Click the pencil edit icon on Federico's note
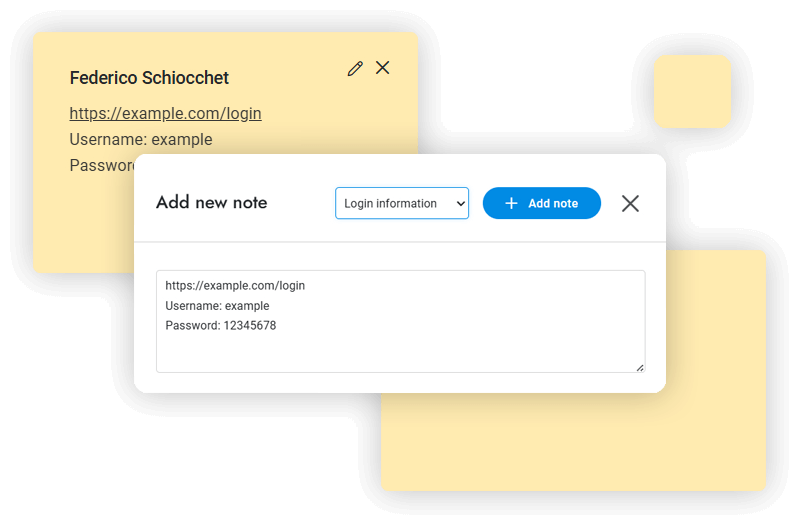This screenshot has width=799, height=525. (355, 68)
